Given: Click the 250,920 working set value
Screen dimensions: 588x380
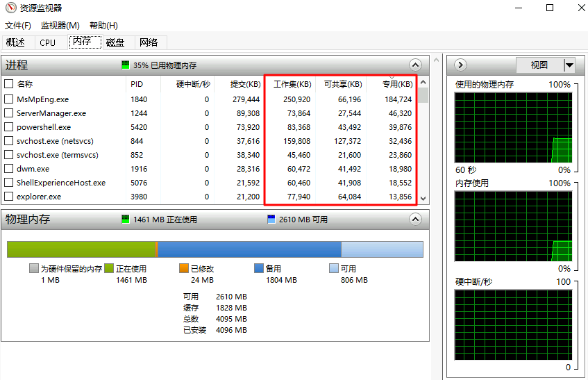Looking at the screenshot, I should click(296, 99).
